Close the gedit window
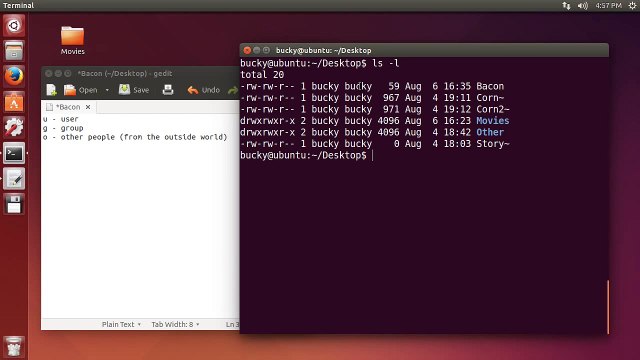The height and width of the screenshot is (360, 640). (49, 73)
